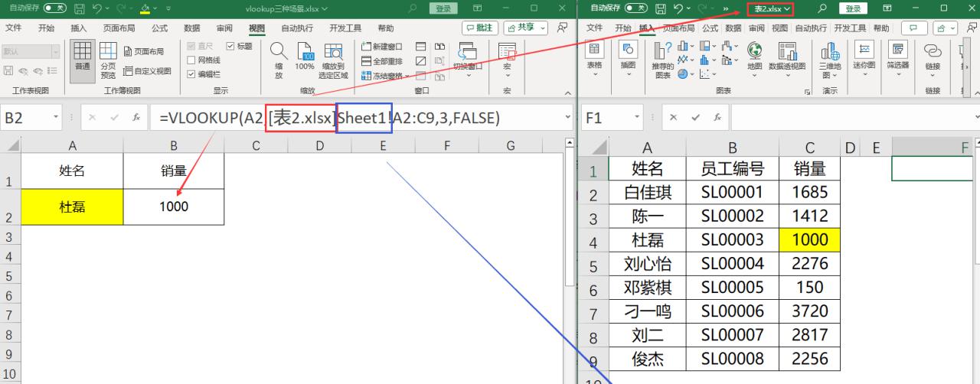
Task: Open the 缩放 zoom dialog
Action: 279,60
